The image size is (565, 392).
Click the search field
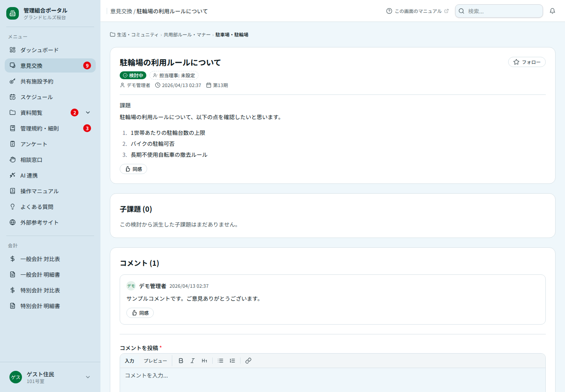[499, 11]
